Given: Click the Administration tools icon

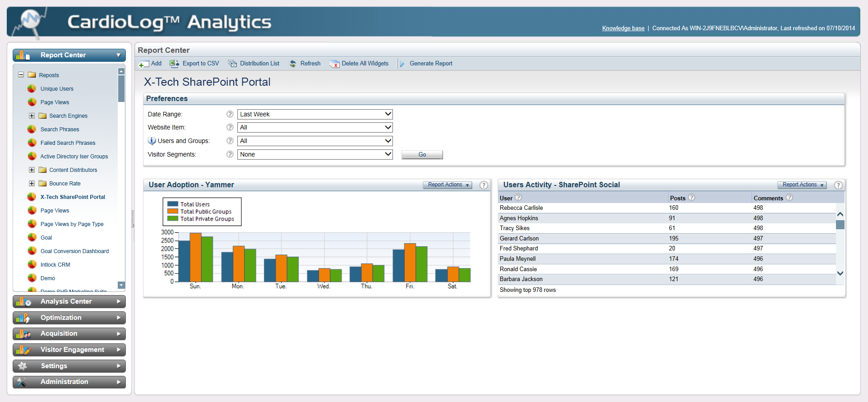Looking at the screenshot, I should click(22, 382).
